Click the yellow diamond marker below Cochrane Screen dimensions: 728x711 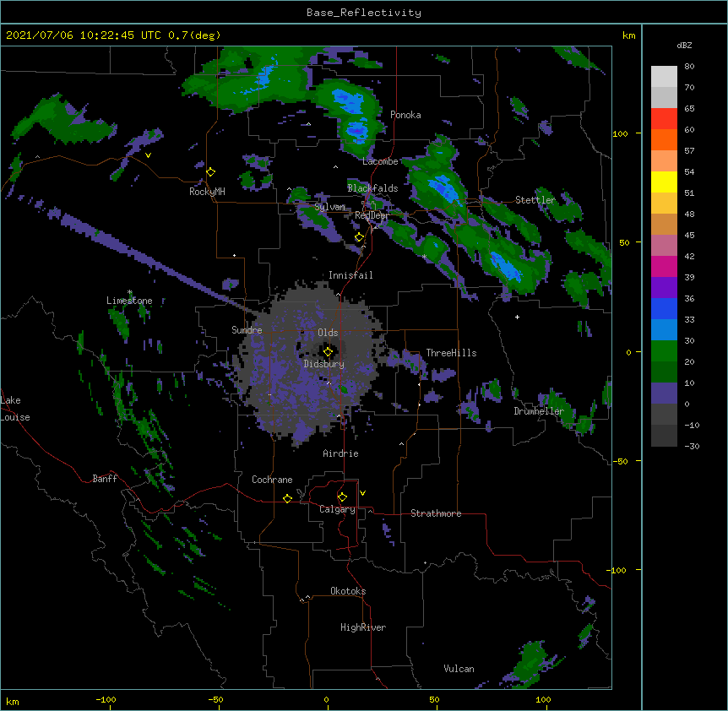(x=287, y=498)
